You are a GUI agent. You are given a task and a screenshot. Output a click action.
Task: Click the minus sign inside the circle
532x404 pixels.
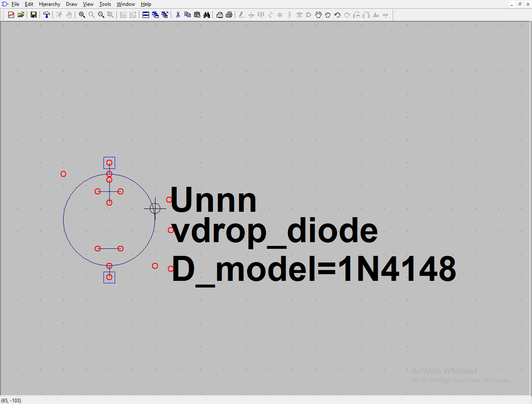tap(109, 248)
